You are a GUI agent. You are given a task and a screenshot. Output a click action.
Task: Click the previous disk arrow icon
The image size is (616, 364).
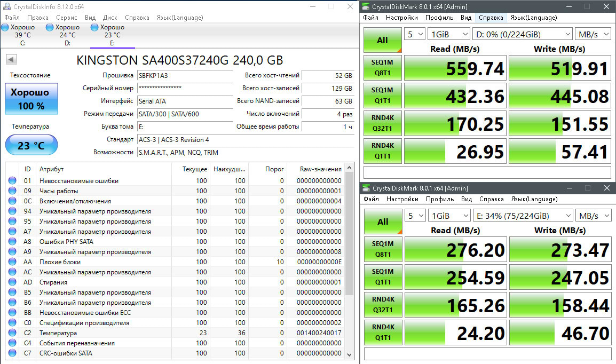tap(11, 60)
